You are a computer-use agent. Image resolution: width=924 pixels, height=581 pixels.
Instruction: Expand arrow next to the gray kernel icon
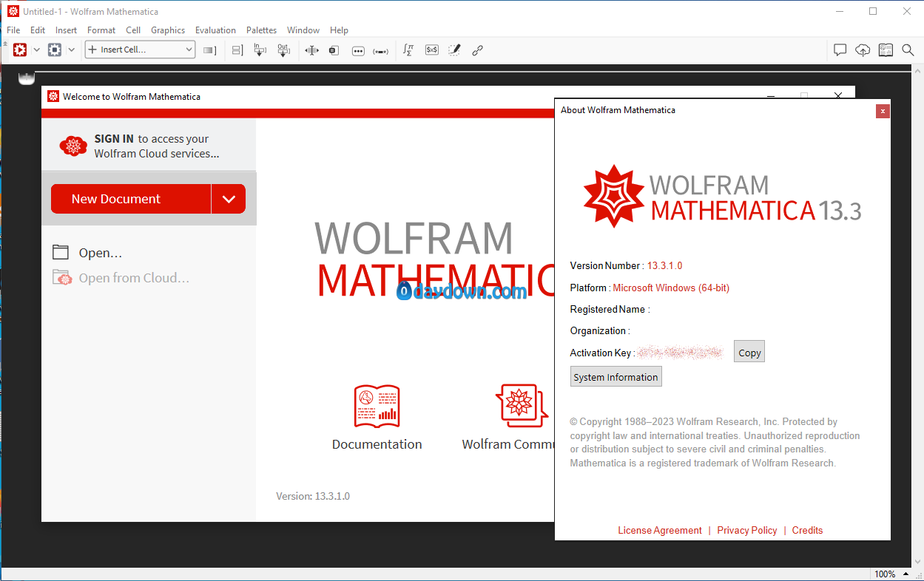(72, 50)
